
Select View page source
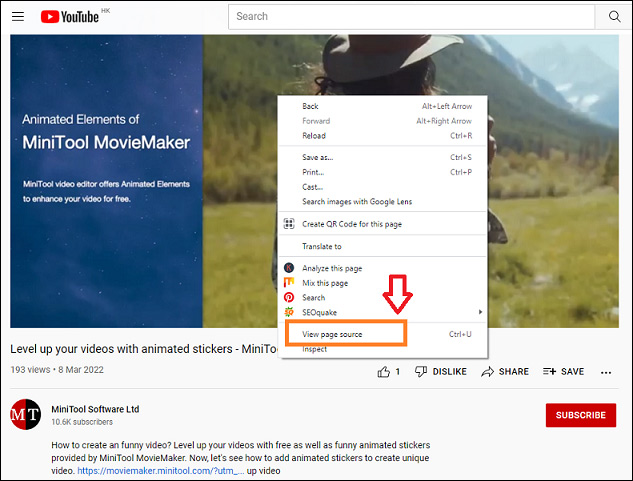coord(383,334)
